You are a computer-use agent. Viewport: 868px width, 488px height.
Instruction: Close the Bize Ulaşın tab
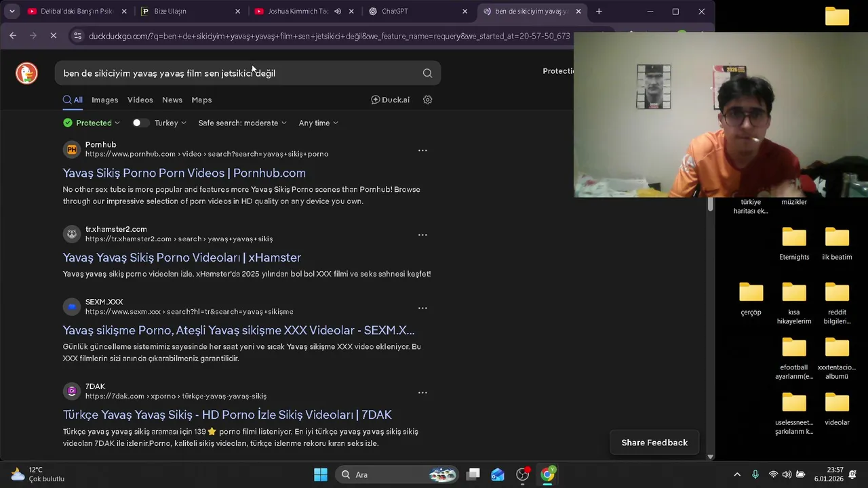point(237,12)
